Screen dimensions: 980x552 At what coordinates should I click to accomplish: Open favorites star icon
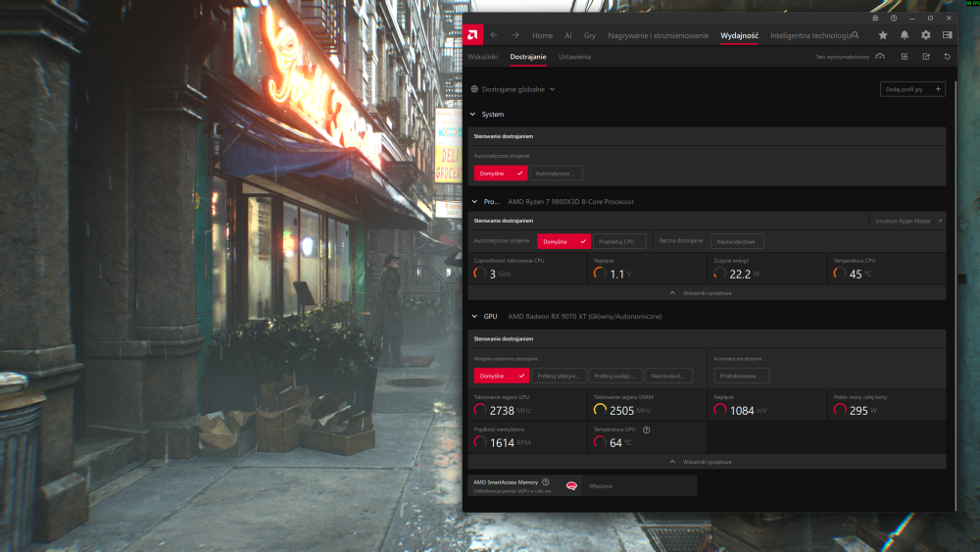click(x=883, y=35)
